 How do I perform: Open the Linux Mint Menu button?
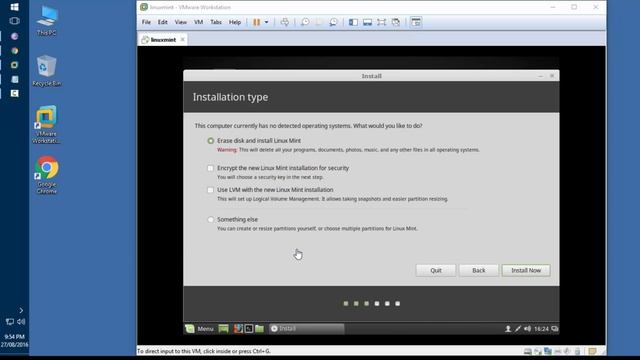coord(200,329)
